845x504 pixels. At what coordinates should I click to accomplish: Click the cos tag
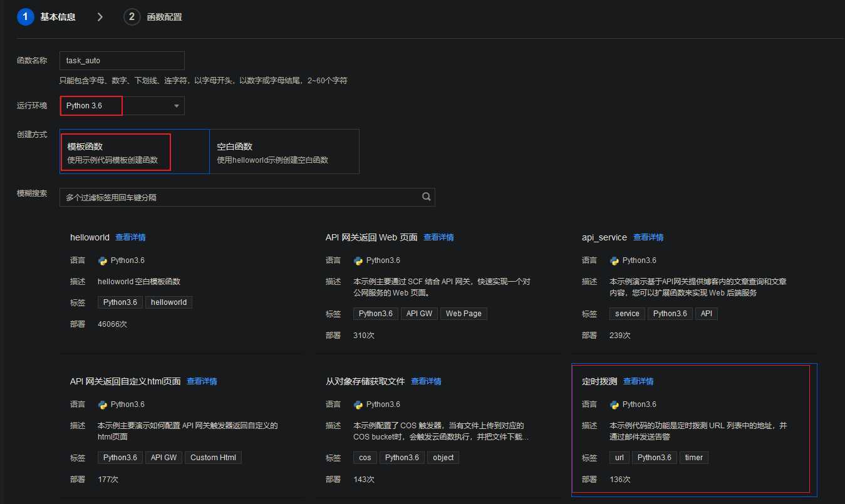[365, 458]
